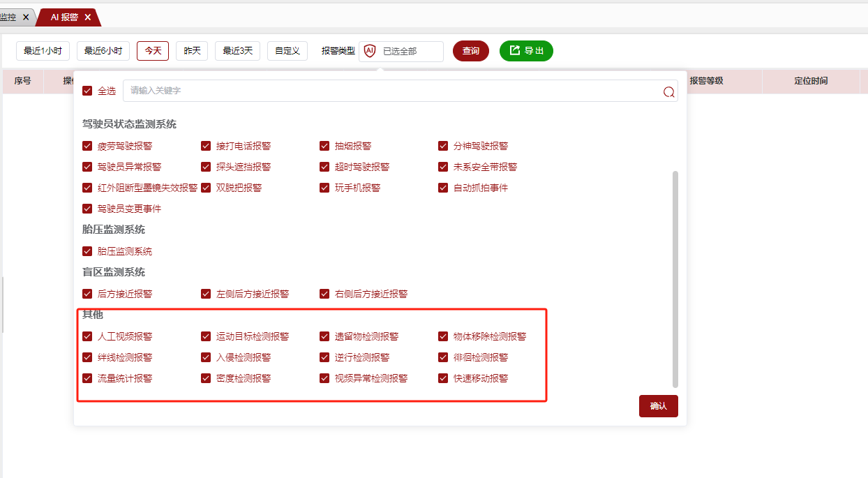Click the 请输入关键字 search input field
The image size is (868, 478).
tap(391, 91)
